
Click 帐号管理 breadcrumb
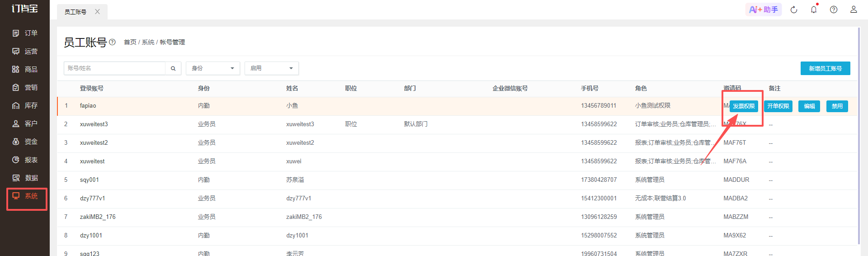[x=172, y=42]
